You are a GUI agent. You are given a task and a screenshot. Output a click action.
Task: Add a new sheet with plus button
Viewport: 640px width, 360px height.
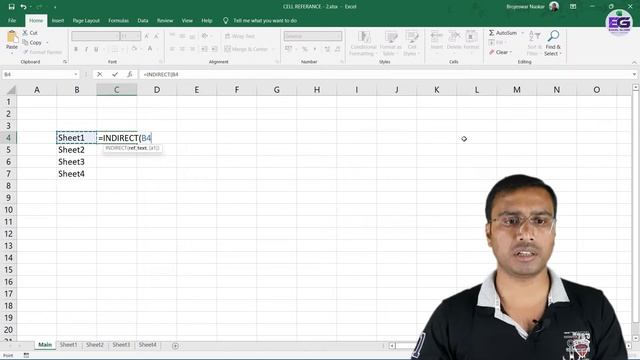point(175,346)
